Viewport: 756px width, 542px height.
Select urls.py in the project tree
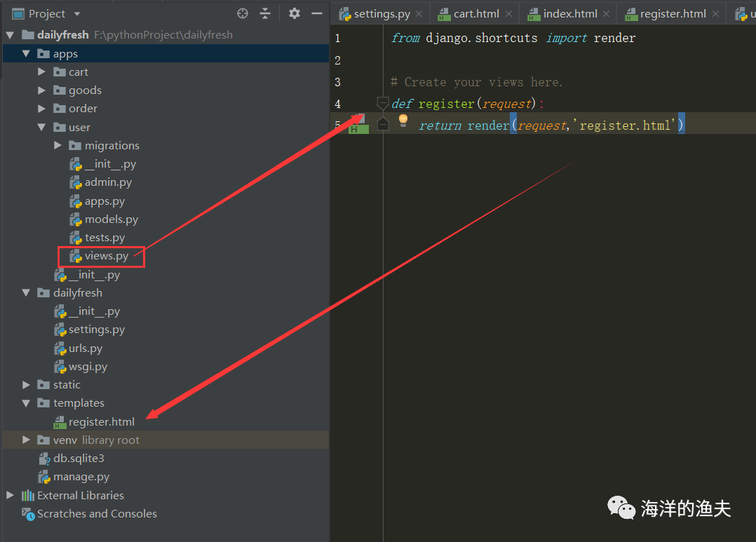point(86,348)
